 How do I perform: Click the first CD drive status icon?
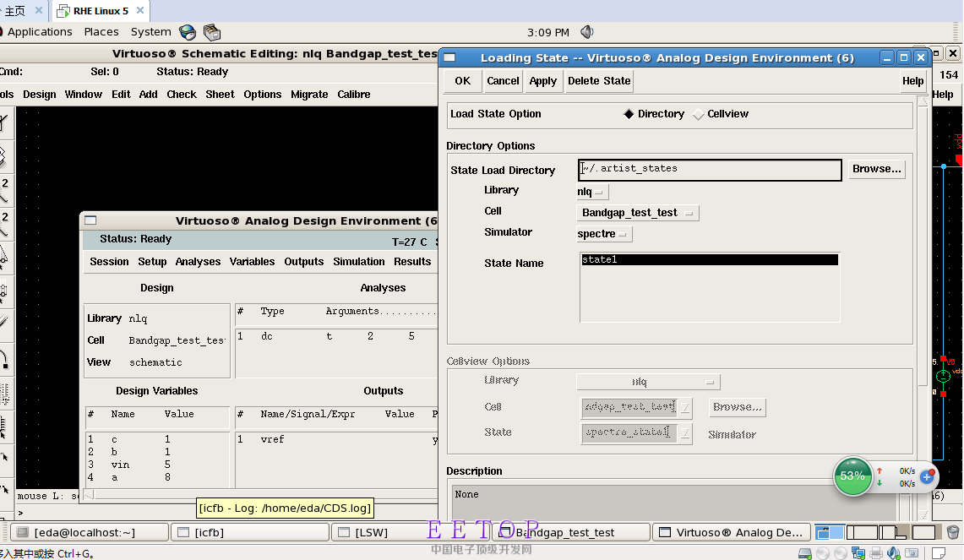[x=823, y=553]
